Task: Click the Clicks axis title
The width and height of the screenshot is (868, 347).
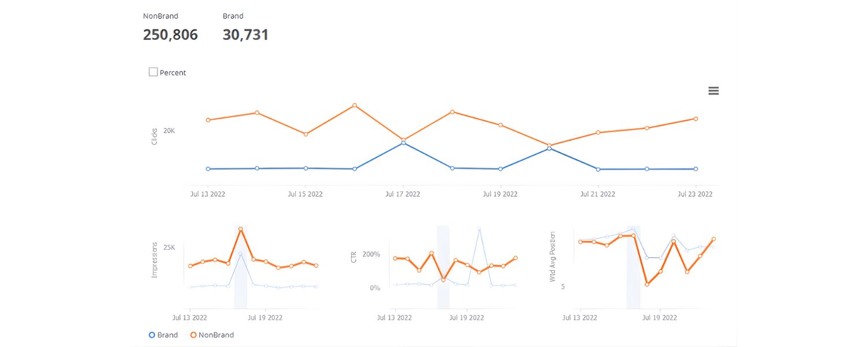Action: 153,136
